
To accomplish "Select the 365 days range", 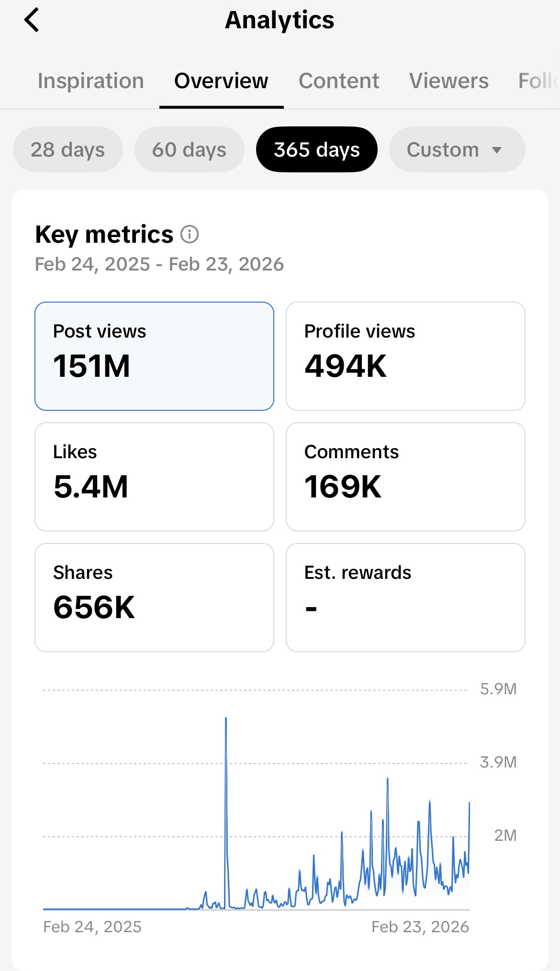I will pyautogui.click(x=317, y=150).
